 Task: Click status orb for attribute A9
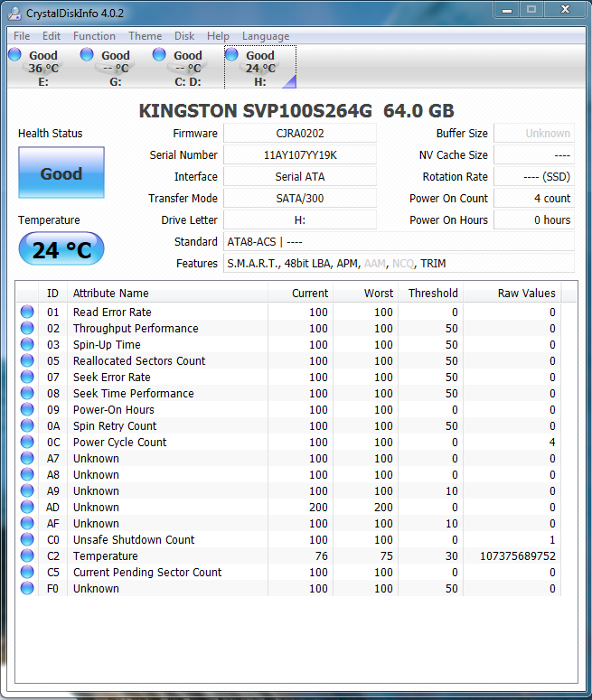point(27,490)
